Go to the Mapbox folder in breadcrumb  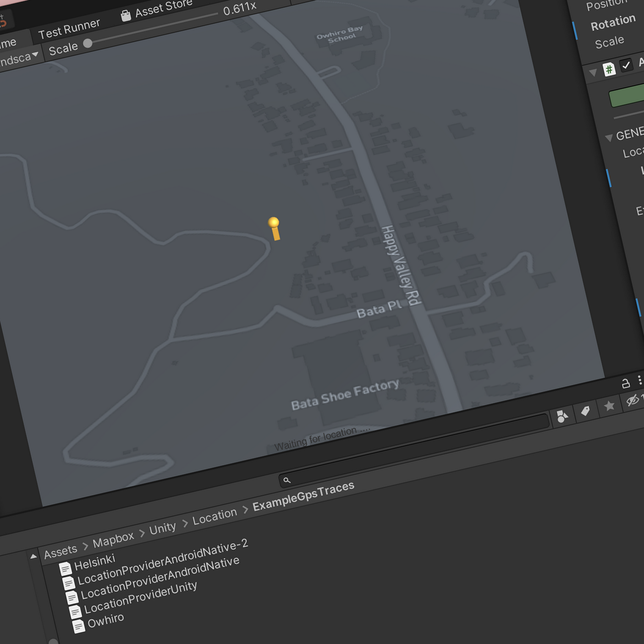coord(113,539)
